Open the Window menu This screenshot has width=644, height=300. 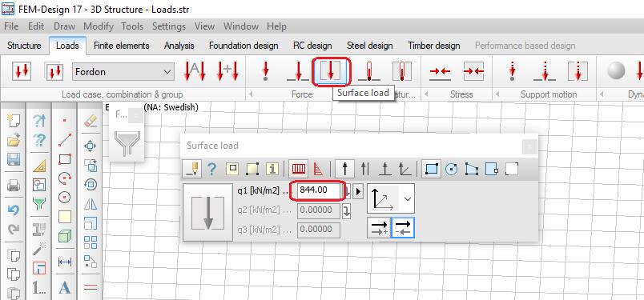click(240, 26)
